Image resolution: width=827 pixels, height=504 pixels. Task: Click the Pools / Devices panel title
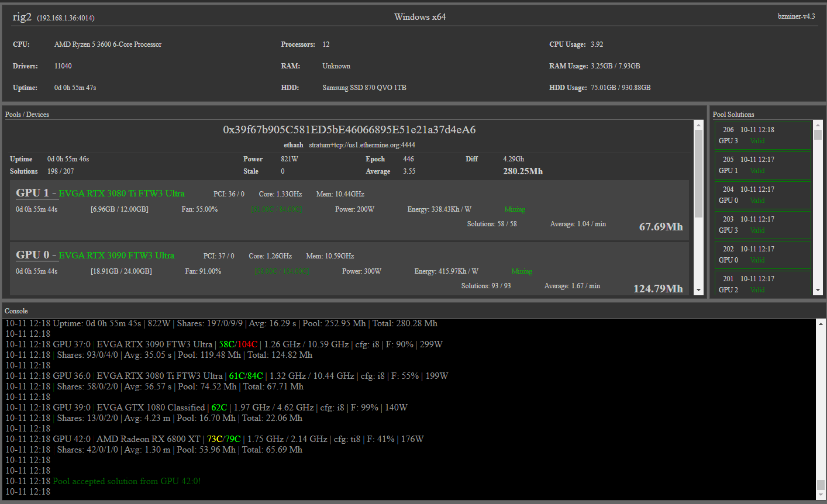click(x=27, y=115)
